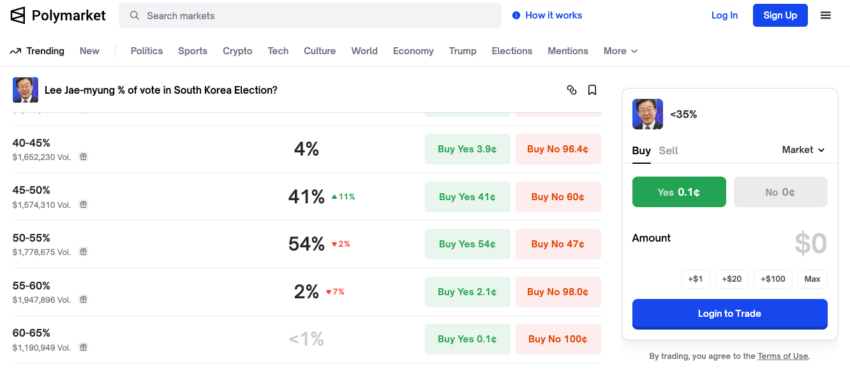Click Log In

[x=724, y=15]
